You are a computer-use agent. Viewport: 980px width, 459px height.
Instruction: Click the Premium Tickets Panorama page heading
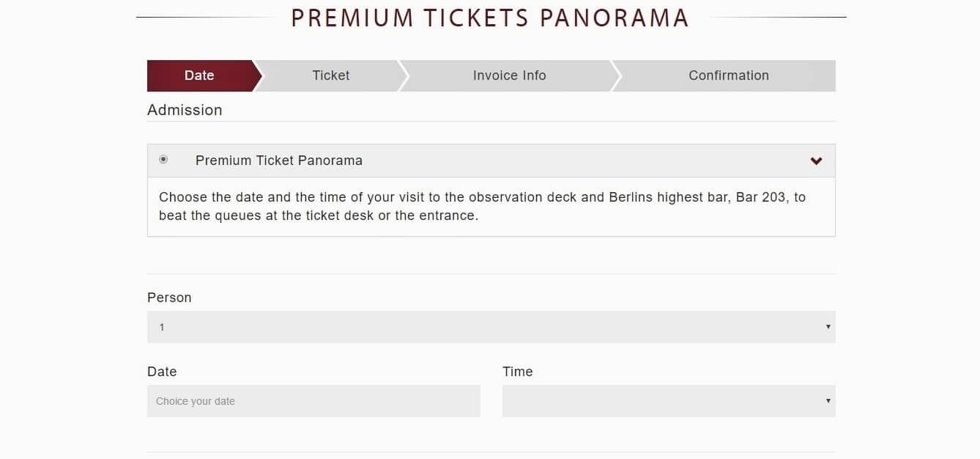coord(490,18)
